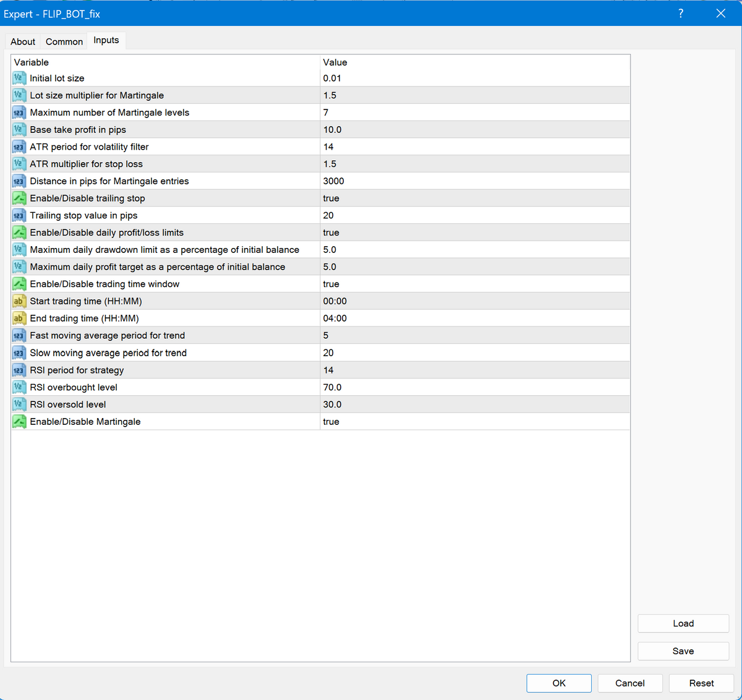Toggle the Enable/Disable Martingale true value

[x=331, y=422]
